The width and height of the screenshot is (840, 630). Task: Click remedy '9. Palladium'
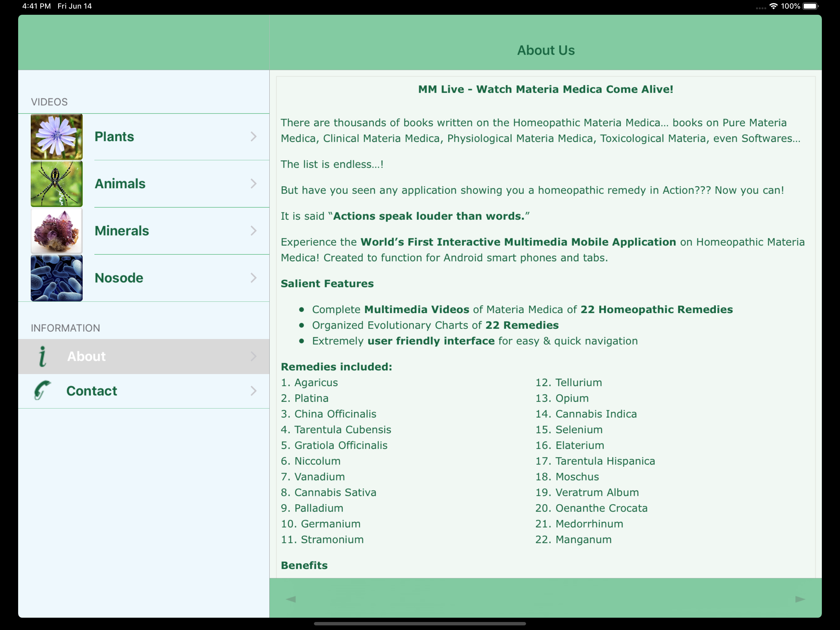(x=312, y=508)
